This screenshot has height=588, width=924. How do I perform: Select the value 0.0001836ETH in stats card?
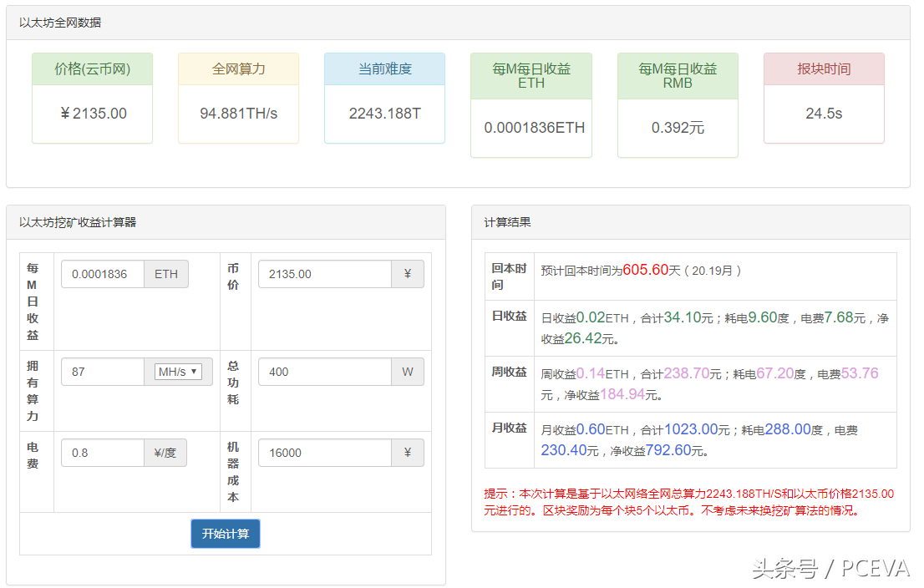click(x=535, y=127)
